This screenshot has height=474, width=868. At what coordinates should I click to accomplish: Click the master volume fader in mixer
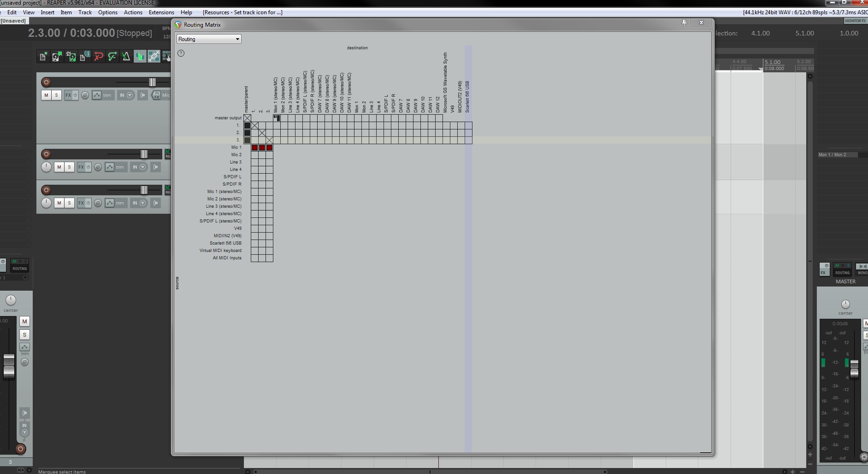[x=854, y=369]
